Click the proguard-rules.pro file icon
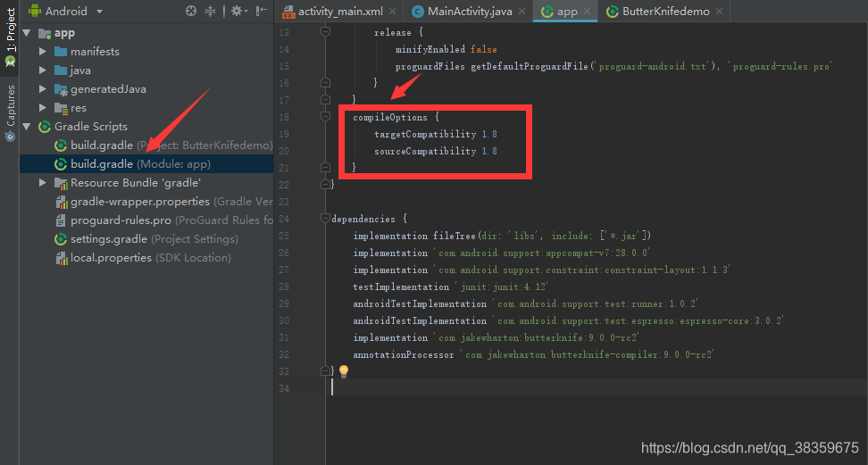Screen dimensions: 868x465 pyautogui.click(x=61, y=220)
